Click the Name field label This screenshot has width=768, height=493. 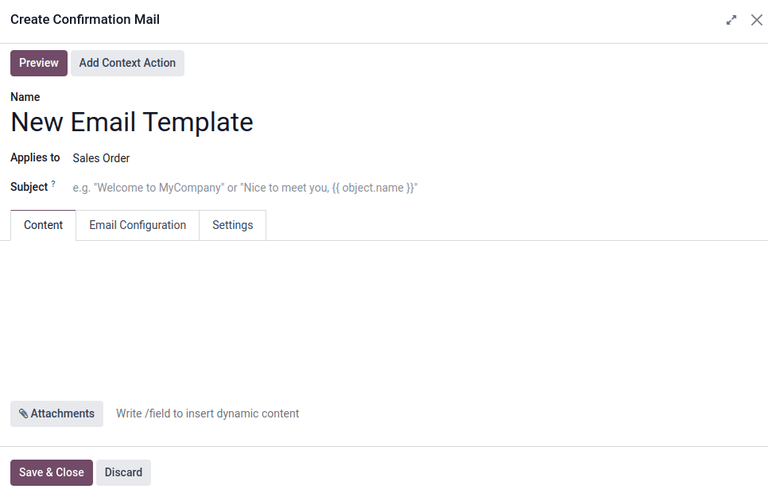point(25,97)
